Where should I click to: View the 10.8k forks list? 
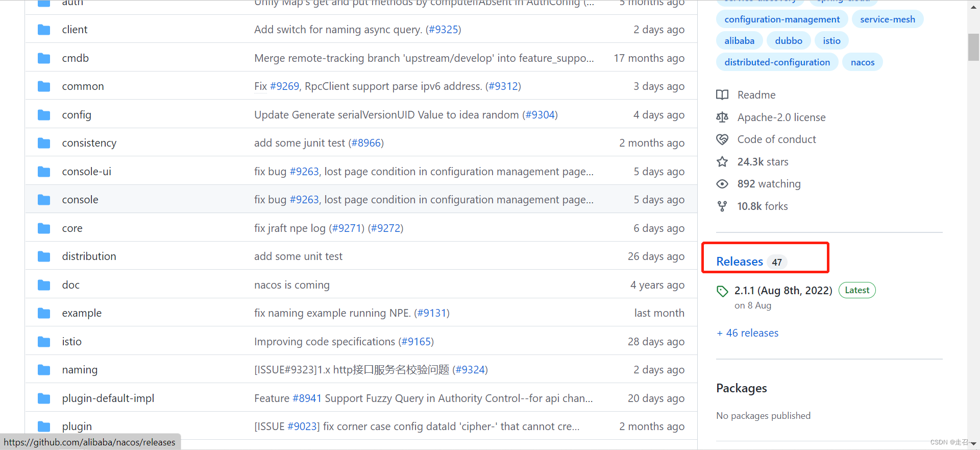click(x=763, y=206)
